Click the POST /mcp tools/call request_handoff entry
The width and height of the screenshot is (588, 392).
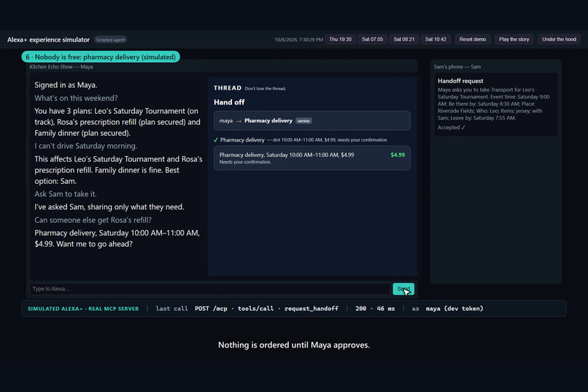click(266, 309)
